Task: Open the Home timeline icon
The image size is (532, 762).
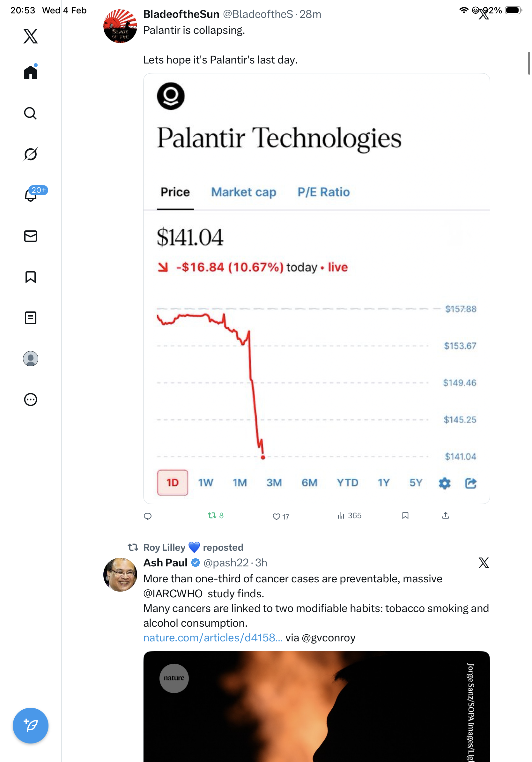Action: tap(31, 72)
